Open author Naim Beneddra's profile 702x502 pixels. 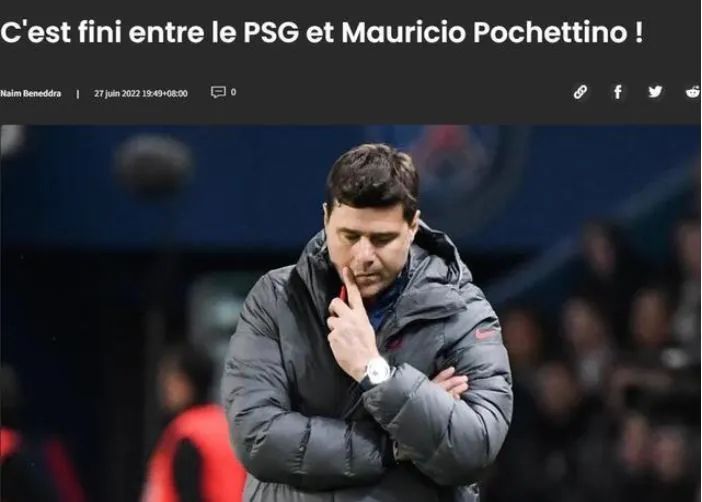(x=30, y=94)
